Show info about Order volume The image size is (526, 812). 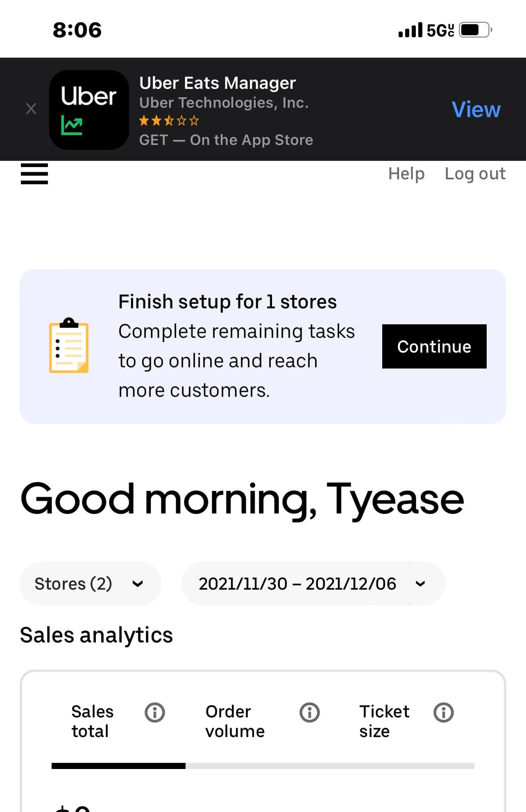tap(310, 712)
